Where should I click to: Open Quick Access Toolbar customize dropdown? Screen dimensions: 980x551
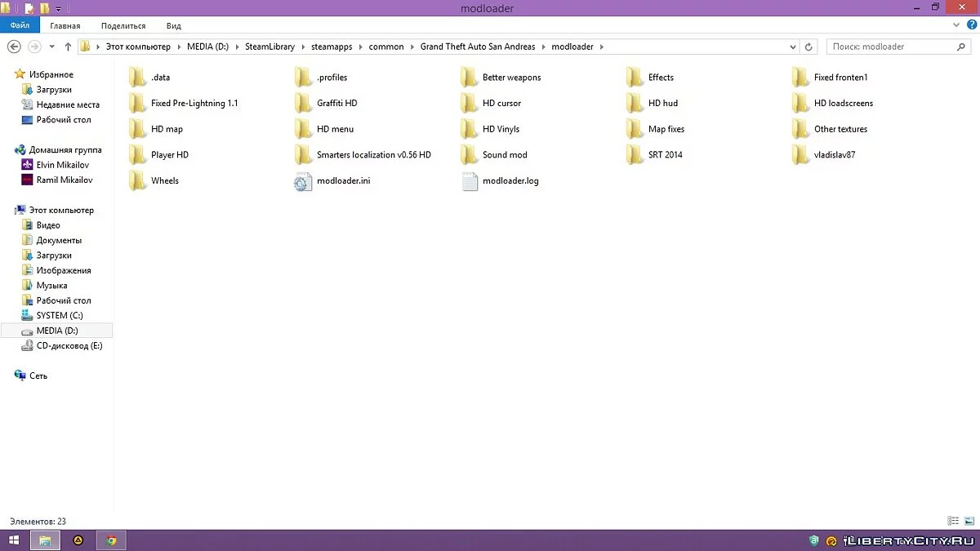click(59, 9)
